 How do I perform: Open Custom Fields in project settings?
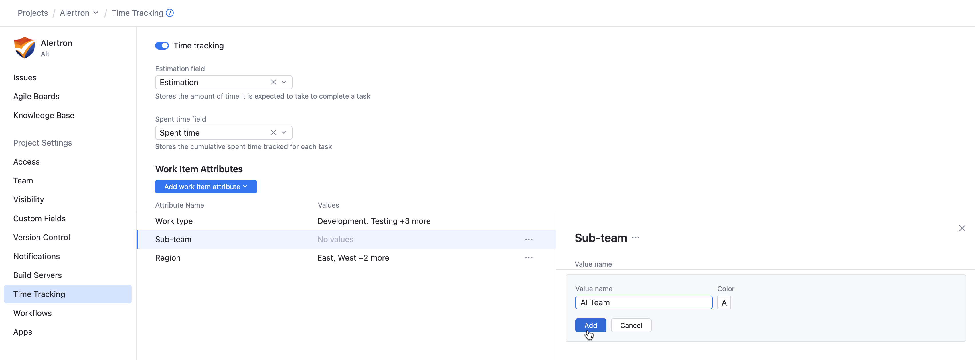pos(39,218)
